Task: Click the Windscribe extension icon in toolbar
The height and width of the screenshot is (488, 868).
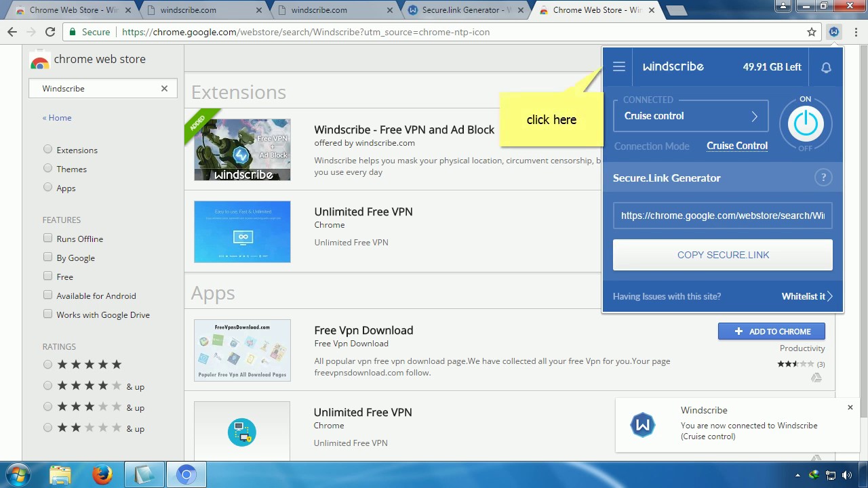Action: tap(834, 32)
